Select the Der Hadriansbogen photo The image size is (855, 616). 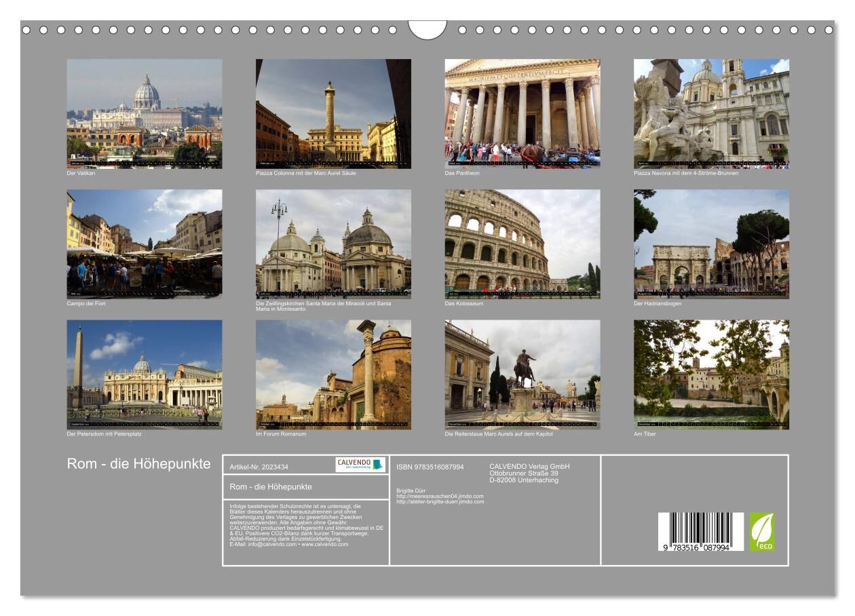click(711, 244)
